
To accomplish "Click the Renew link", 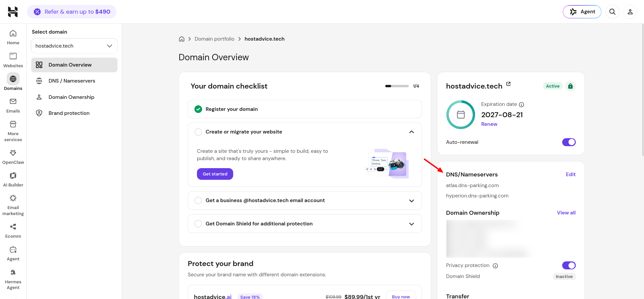I will pos(489,124).
